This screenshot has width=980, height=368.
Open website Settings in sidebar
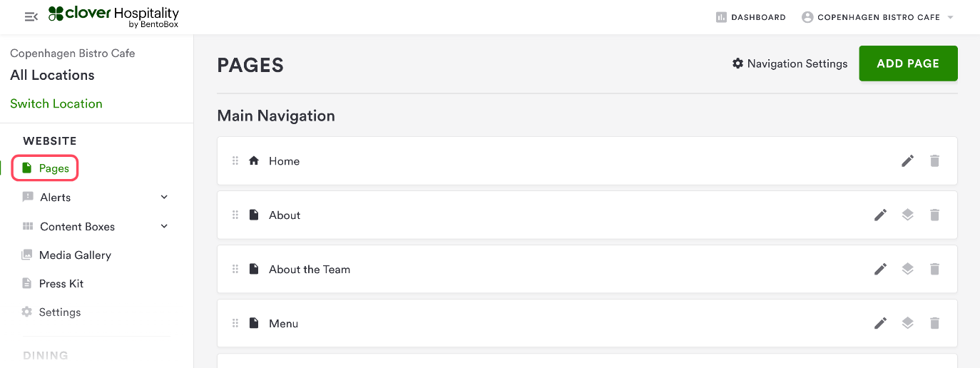(x=59, y=312)
